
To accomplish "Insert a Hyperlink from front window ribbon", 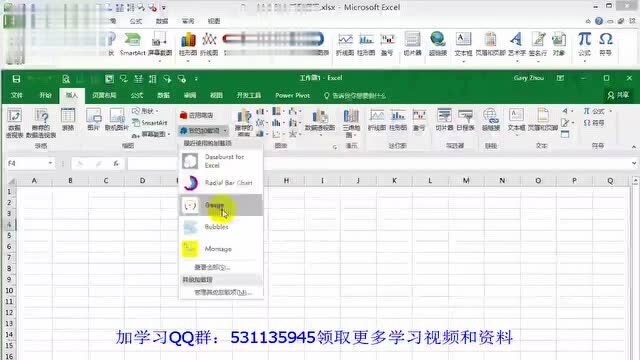I will click(491, 119).
